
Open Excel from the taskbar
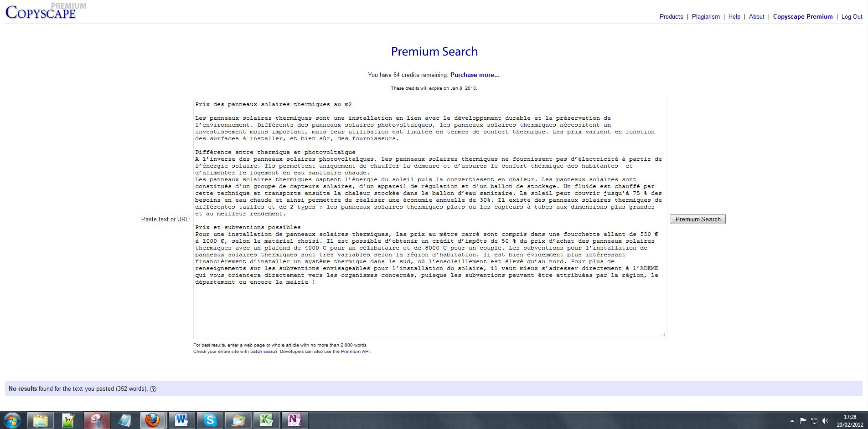[x=266, y=420]
